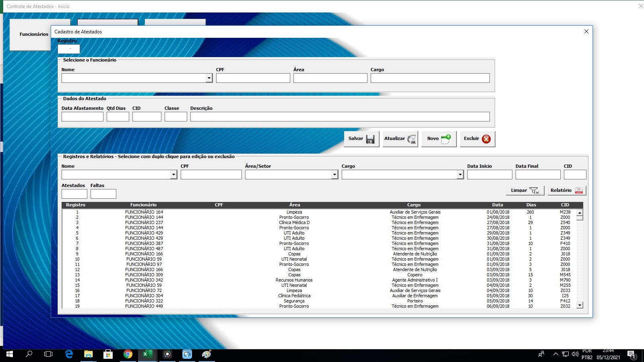
Task: Click the Data Início filter field
Action: [x=489, y=175]
